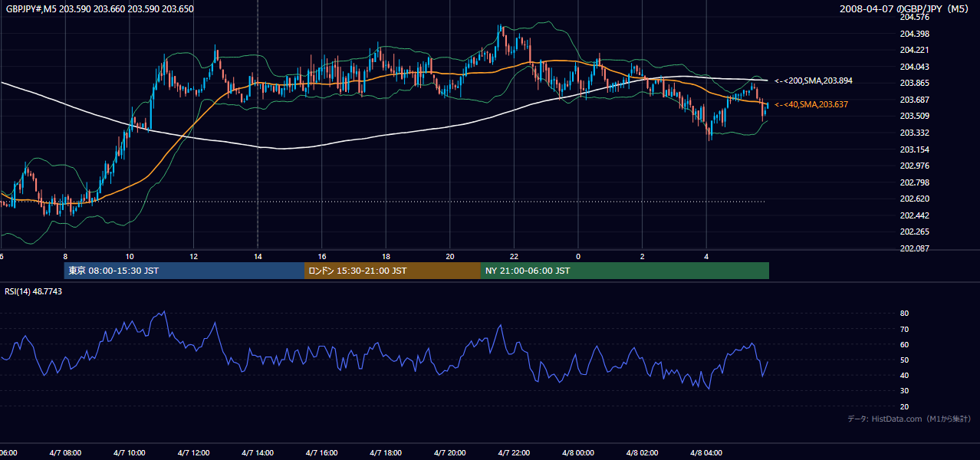The width and height of the screenshot is (980, 460).
Task: Click price axis label 204.043
Action: [x=914, y=67]
